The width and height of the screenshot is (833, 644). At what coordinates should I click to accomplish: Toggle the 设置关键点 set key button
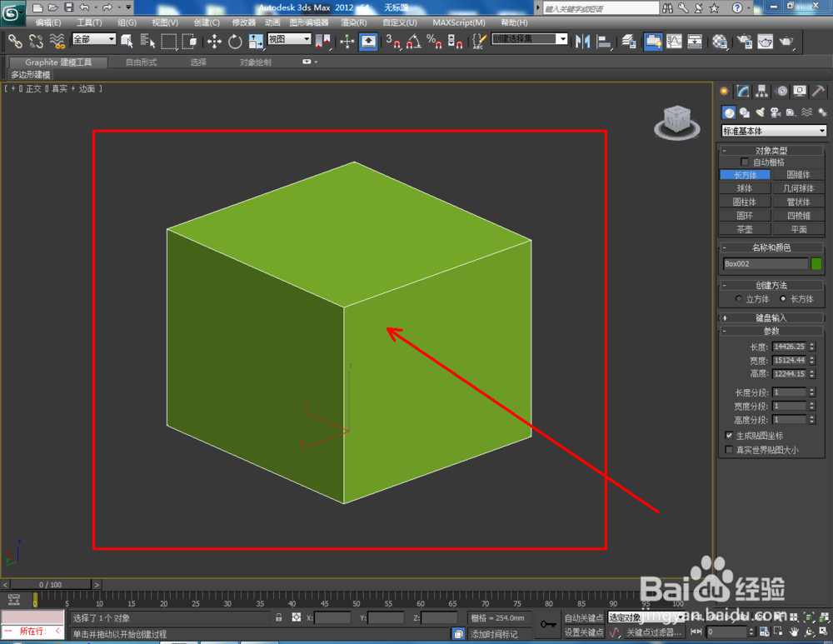(583, 632)
